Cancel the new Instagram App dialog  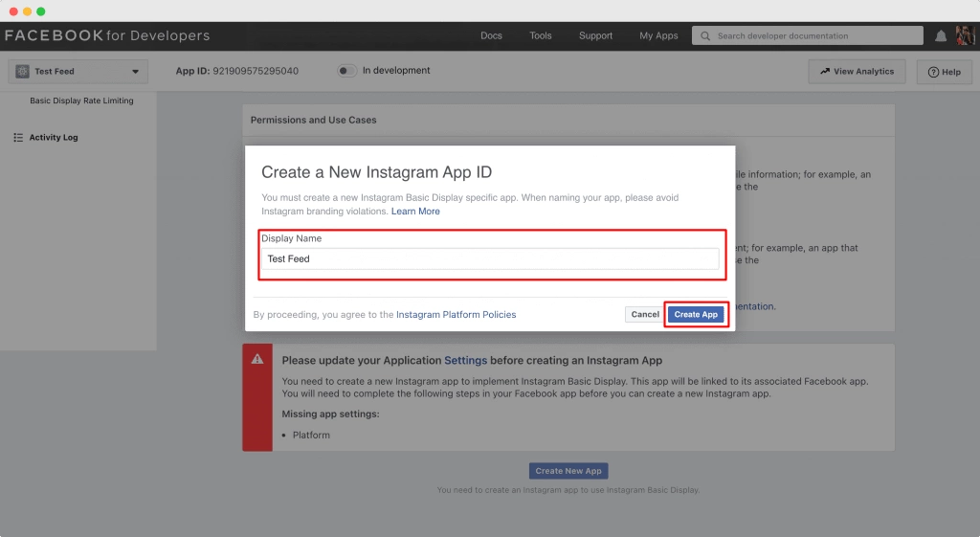tap(644, 315)
